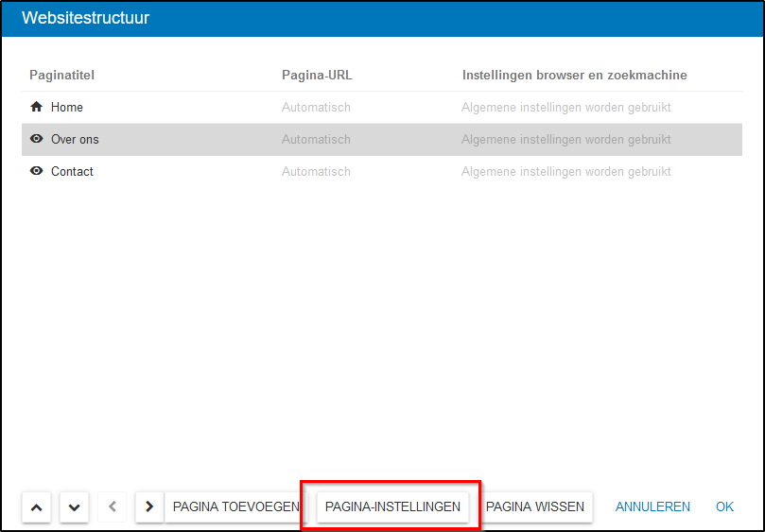Click the Pagina-URL column header
Screen dimensions: 765x532
[317, 75]
